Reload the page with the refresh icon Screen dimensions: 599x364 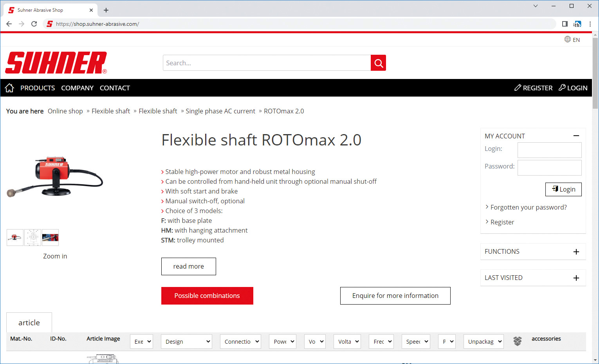pos(34,24)
